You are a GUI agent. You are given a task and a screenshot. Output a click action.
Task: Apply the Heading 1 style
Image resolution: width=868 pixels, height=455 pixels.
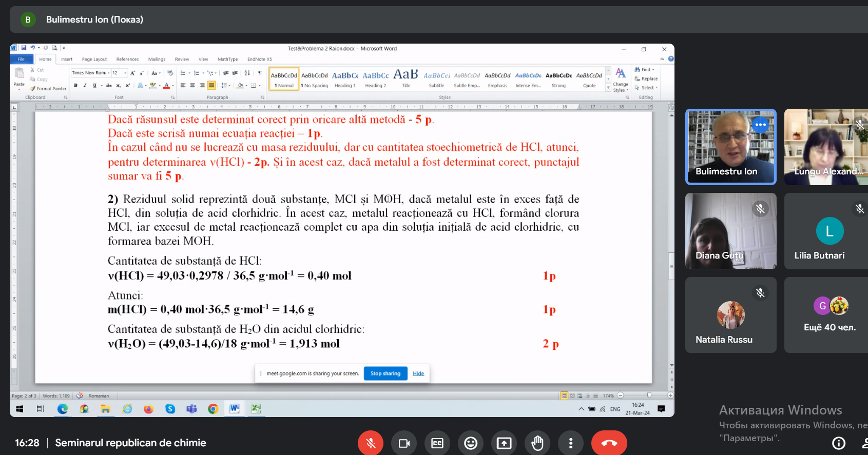pos(345,79)
